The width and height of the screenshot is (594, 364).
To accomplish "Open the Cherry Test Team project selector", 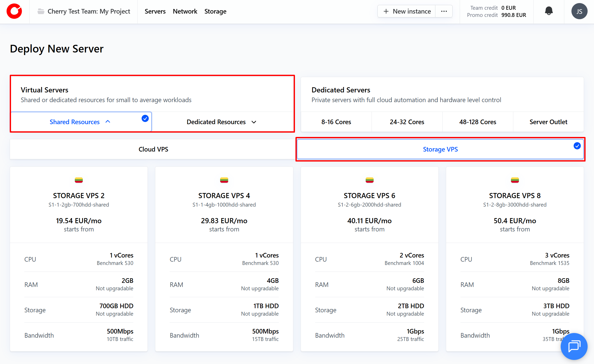I will click(x=89, y=11).
